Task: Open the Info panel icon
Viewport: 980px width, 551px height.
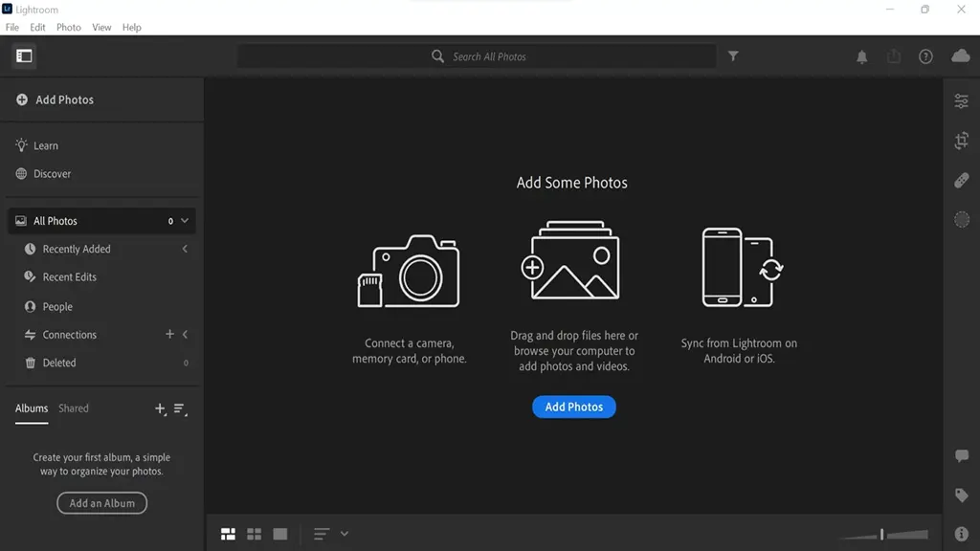Action: tap(961, 534)
